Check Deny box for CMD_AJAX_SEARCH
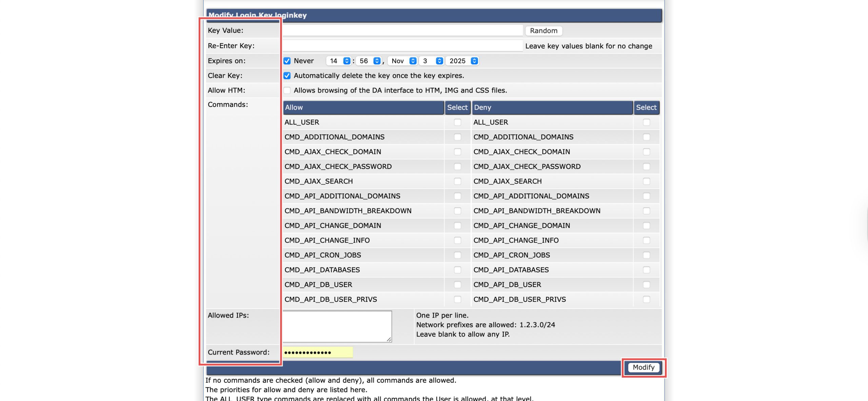 (x=646, y=181)
